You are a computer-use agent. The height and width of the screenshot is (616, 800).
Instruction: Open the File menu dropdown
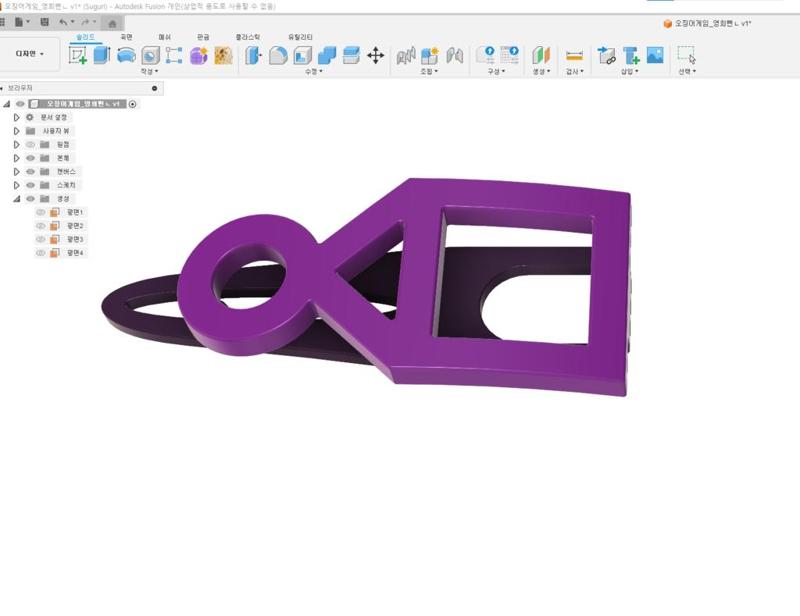tap(22, 22)
